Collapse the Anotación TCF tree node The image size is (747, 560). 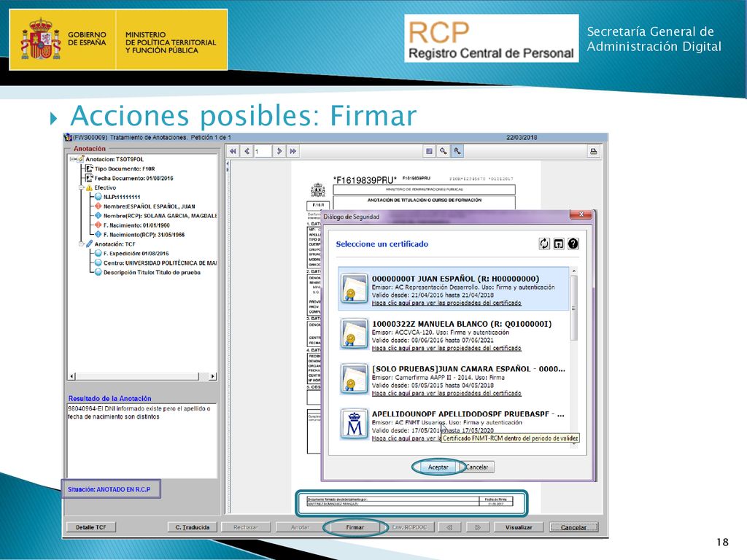click(x=82, y=244)
